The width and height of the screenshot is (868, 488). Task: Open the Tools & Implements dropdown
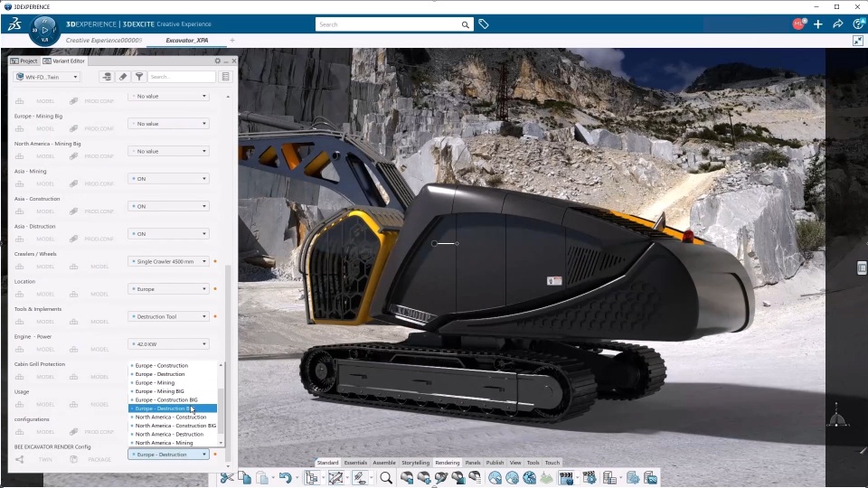[168, 316]
